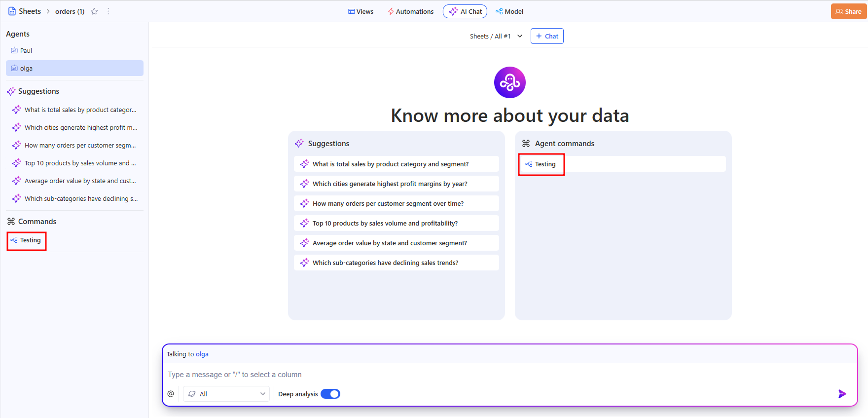Image resolution: width=868 pixels, height=418 pixels.
Task: Select Top 10 products suggestion in center panel
Action: (x=385, y=223)
